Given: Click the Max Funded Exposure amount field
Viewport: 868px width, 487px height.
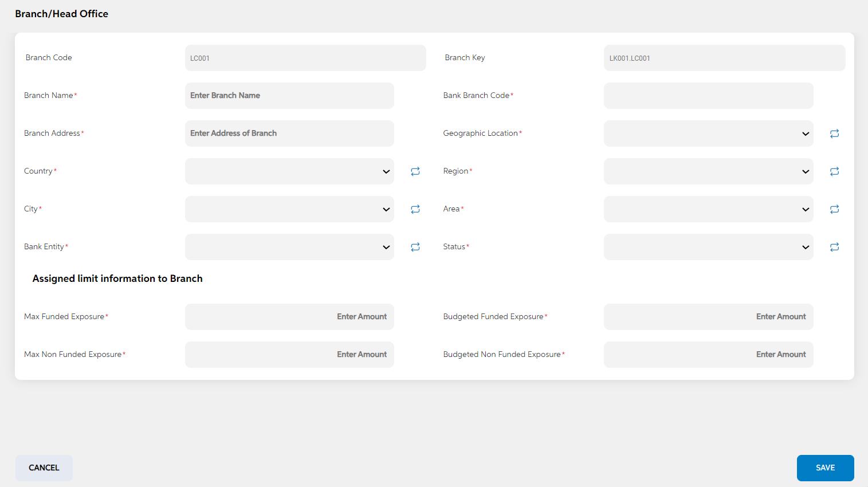Looking at the screenshot, I should [x=289, y=317].
